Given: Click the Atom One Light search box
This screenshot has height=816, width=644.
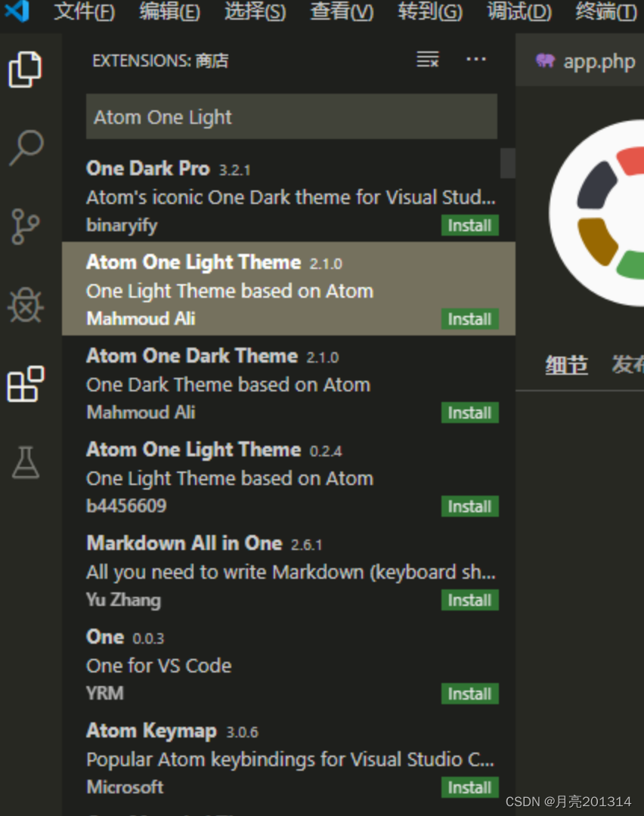Looking at the screenshot, I should click(x=291, y=117).
